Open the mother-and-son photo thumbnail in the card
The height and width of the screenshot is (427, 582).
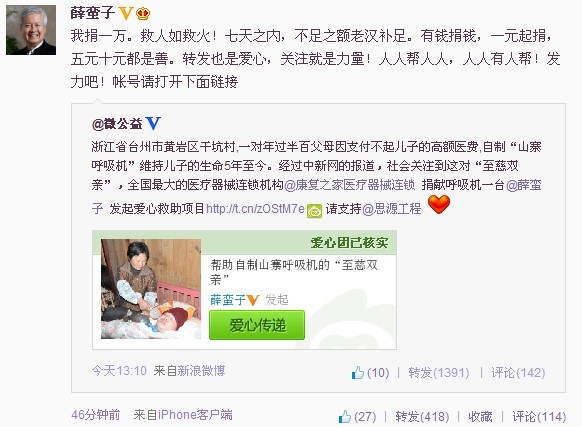point(151,289)
